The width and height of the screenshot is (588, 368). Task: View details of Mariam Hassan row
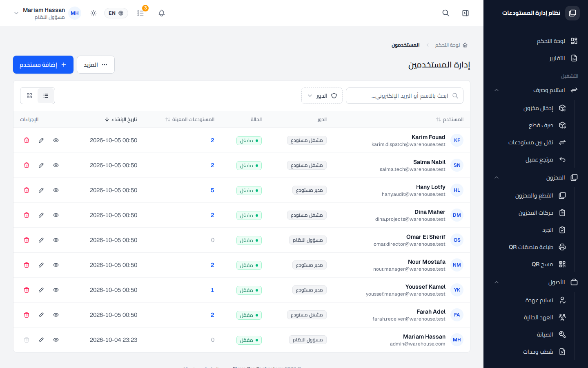56,340
